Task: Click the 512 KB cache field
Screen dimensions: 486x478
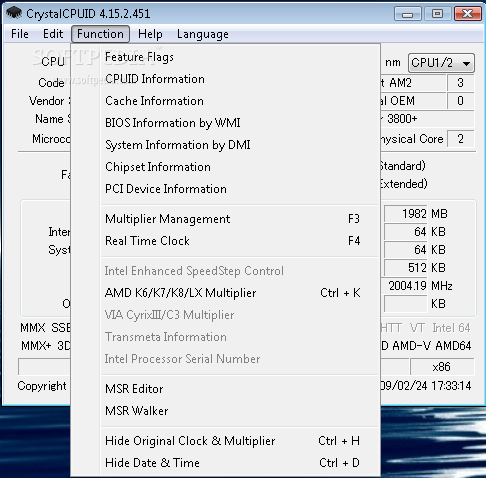Action: pos(406,268)
